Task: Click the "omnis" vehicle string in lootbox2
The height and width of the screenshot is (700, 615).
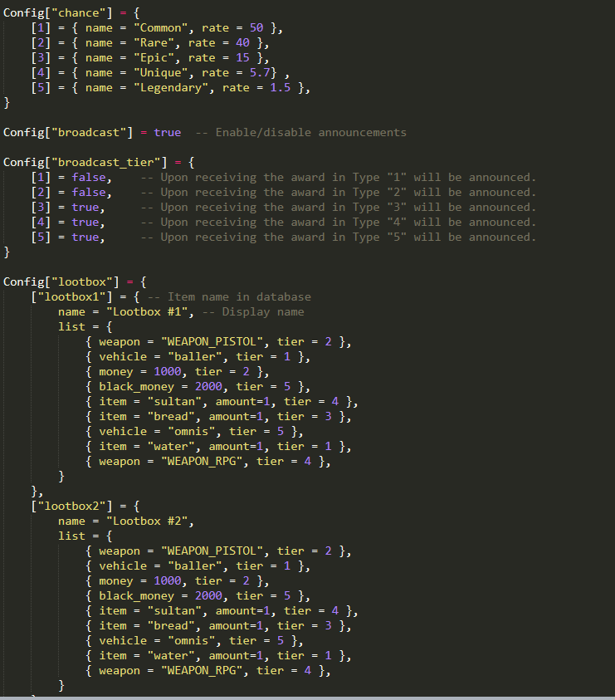Action: [192, 641]
